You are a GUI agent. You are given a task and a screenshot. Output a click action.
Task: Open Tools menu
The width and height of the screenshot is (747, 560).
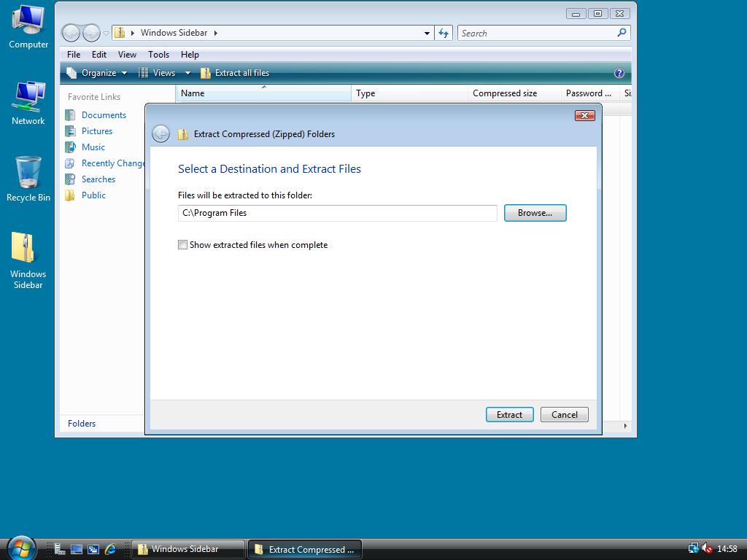coord(158,55)
